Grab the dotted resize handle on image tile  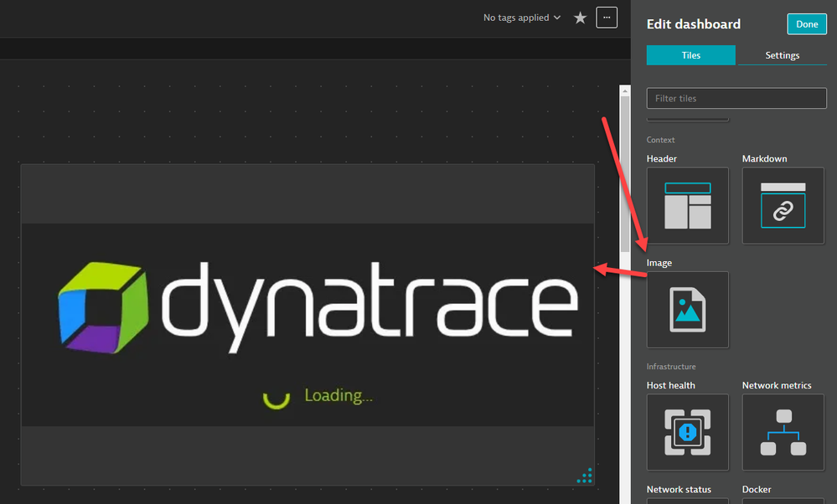coord(585,476)
